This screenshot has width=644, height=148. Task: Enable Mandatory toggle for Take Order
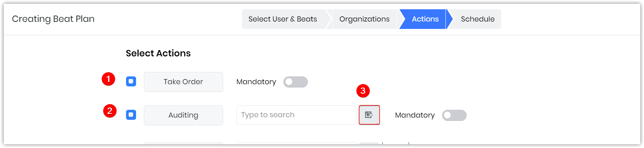tap(296, 82)
